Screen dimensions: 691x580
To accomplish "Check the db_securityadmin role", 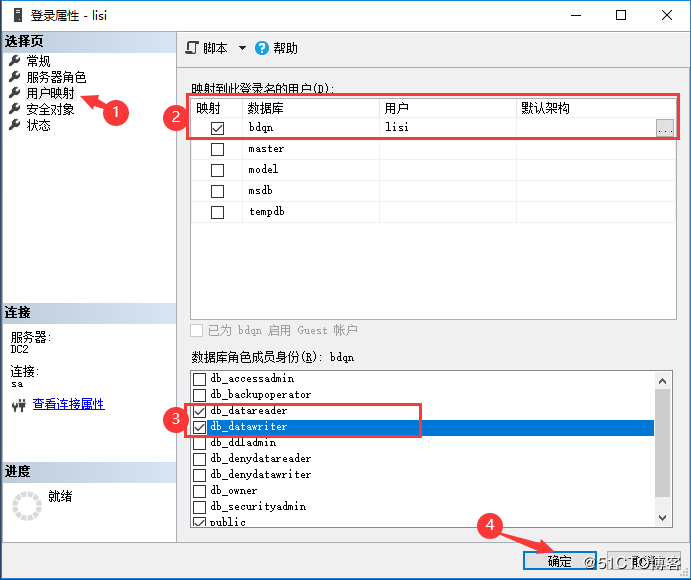I will click(200, 507).
